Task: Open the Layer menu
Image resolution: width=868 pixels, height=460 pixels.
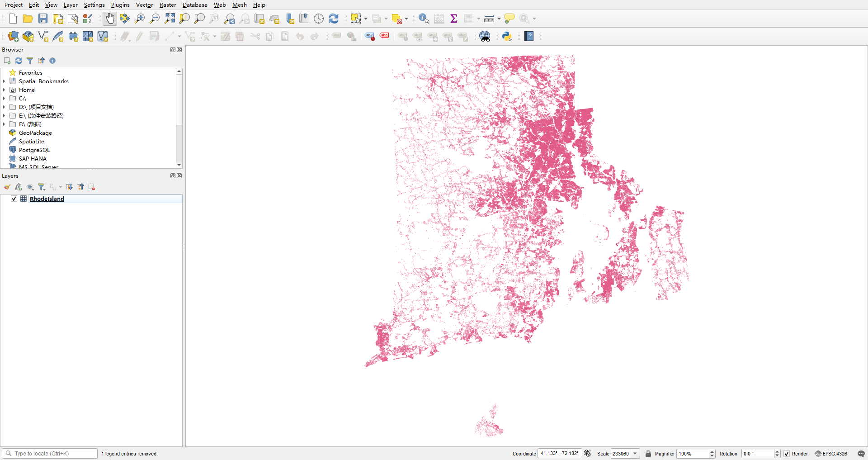Action: tap(71, 5)
